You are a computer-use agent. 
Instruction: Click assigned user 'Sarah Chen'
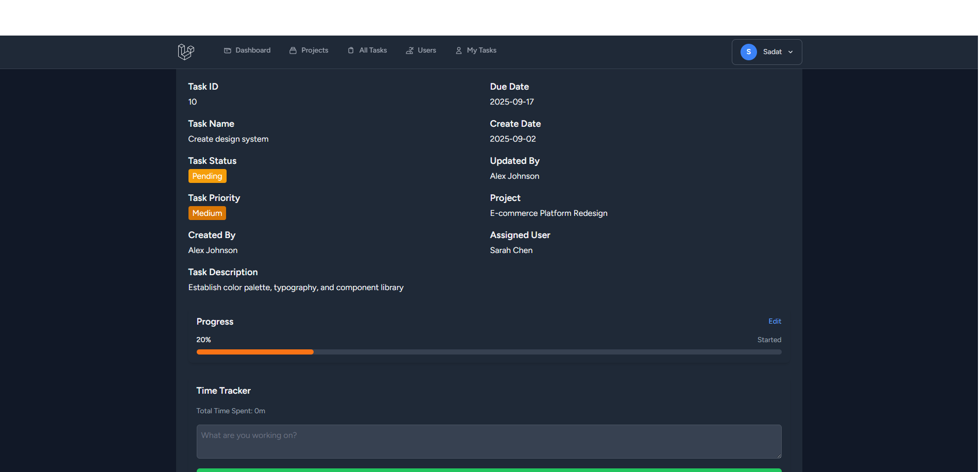pos(511,250)
